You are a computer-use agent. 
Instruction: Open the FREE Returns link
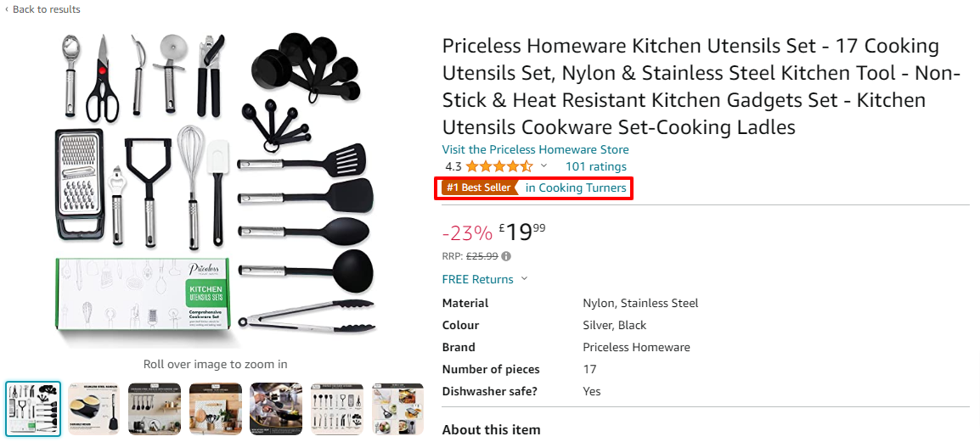point(477,279)
